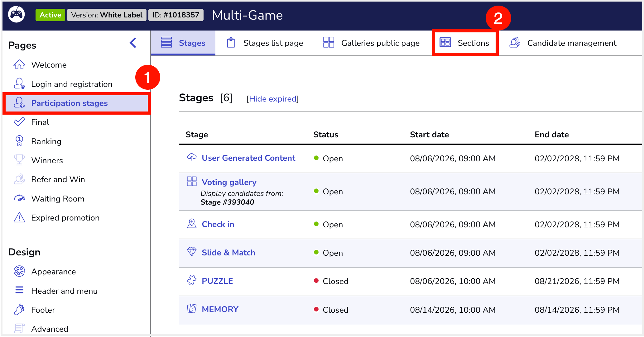Click the ID: #1018357 badge
This screenshot has height=337, width=644.
[176, 15]
